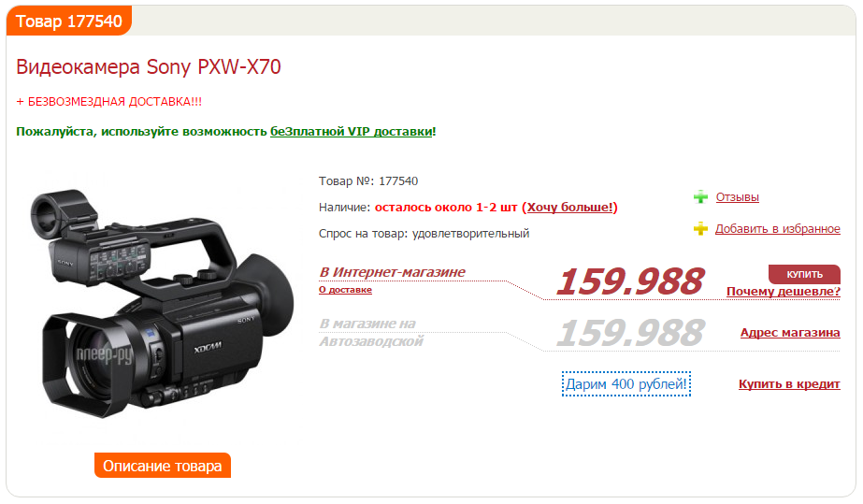Click the green plus icon beside Отзывы
This screenshot has width=863, height=504.
click(700, 197)
